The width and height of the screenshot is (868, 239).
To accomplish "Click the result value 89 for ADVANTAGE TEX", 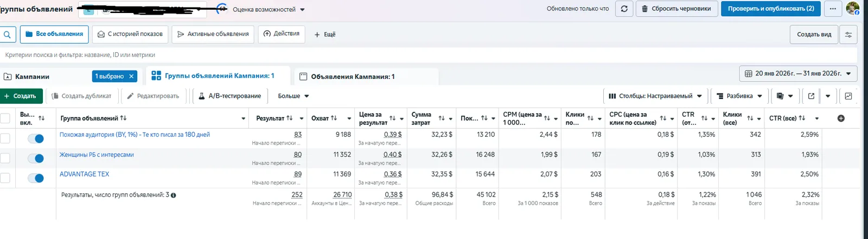I will tap(298, 174).
